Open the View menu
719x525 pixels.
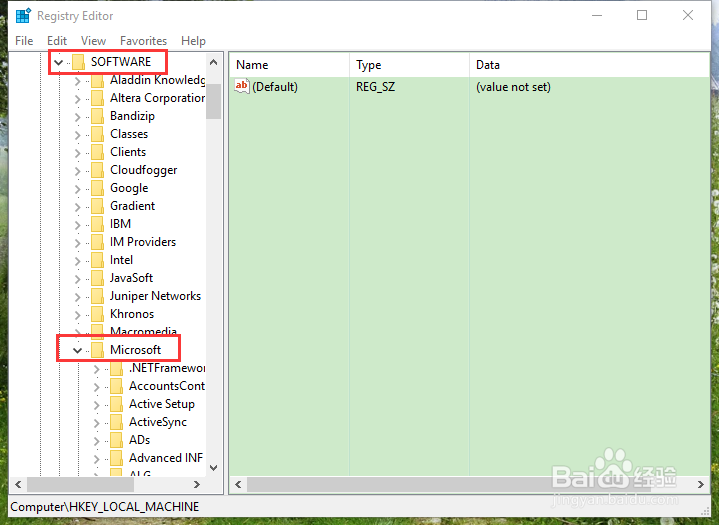click(x=93, y=41)
